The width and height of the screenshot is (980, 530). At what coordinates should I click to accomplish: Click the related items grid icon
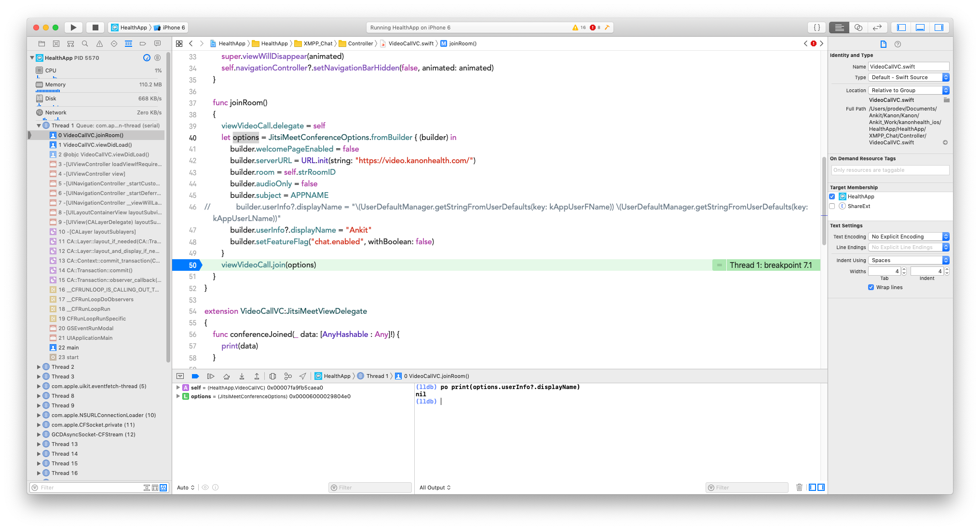pyautogui.click(x=179, y=43)
